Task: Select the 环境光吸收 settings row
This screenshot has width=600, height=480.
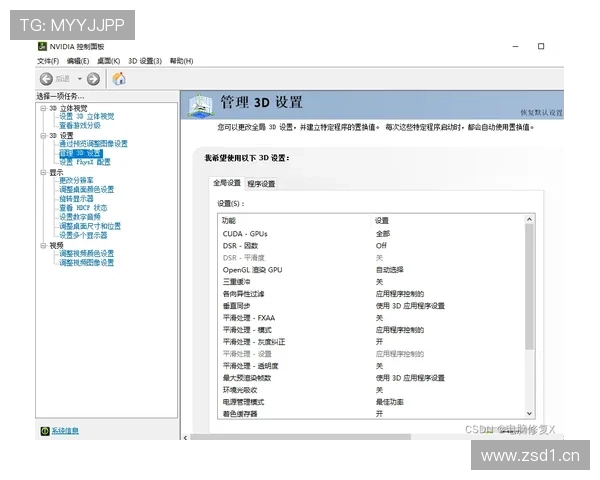Action: click(x=371, y=390)
